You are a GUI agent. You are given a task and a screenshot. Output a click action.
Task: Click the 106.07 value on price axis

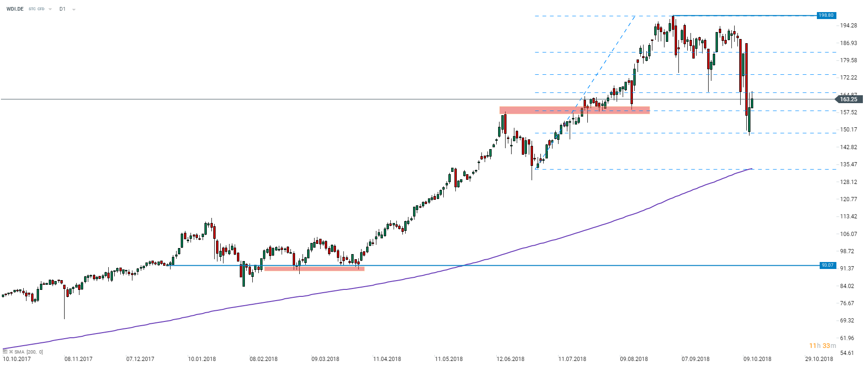(848, 234)
